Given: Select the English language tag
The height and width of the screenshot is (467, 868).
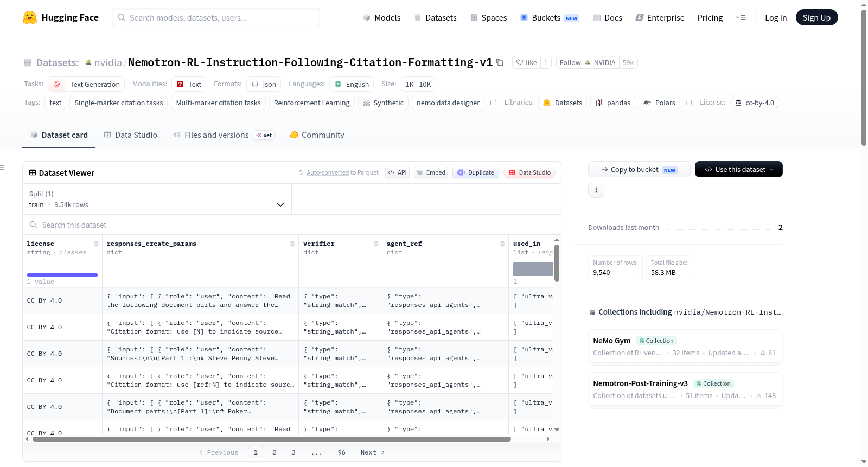Looking at the screenshot, I should pyautogui.click(x=352, y=84).
